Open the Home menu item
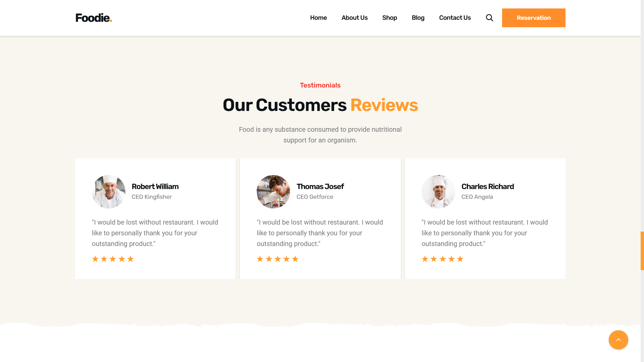The width and height of the screenshot is (644, 362). click(318, 18)
